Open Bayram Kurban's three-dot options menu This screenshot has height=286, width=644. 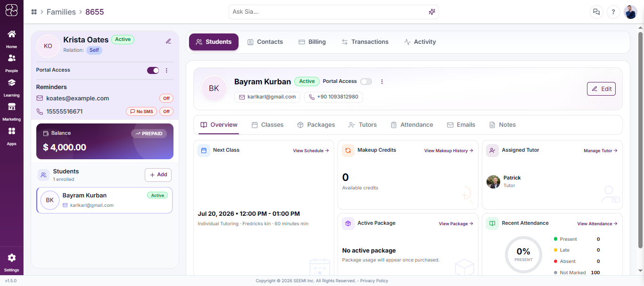click(382, 82)
